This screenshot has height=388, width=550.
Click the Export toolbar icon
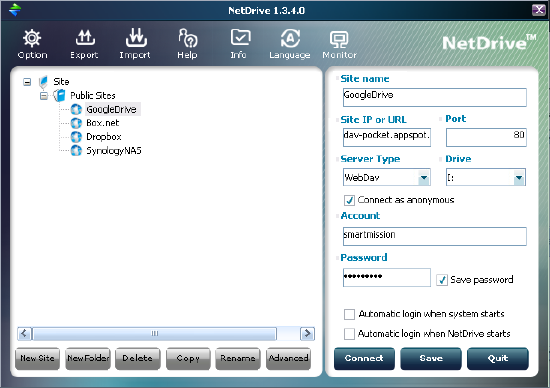click(85, 38)
